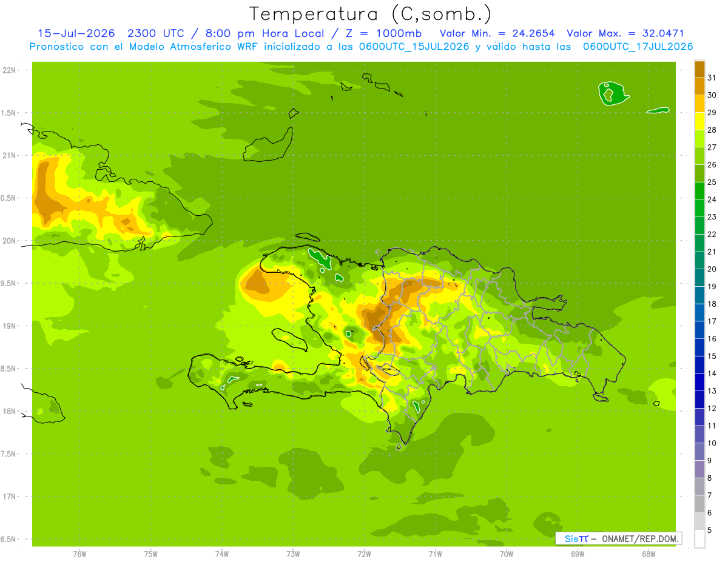728x562 pixels.
Task: Click the "72W" longitude tick label
Action: click(x=364, y=554)
